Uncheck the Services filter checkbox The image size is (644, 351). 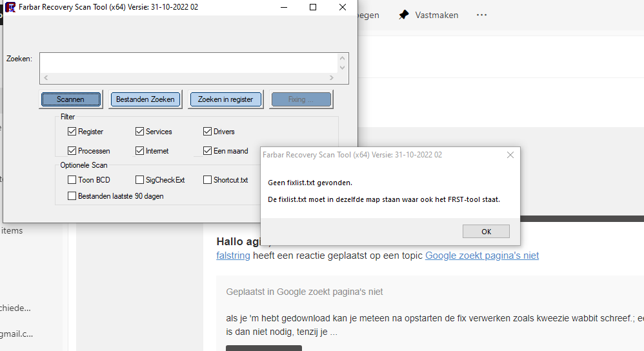(x=139, y=132)
